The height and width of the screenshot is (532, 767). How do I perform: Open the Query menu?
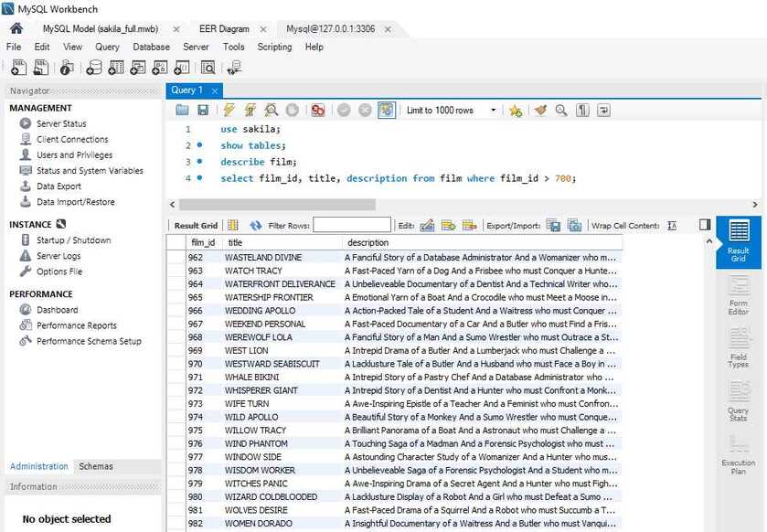point(107,47)
